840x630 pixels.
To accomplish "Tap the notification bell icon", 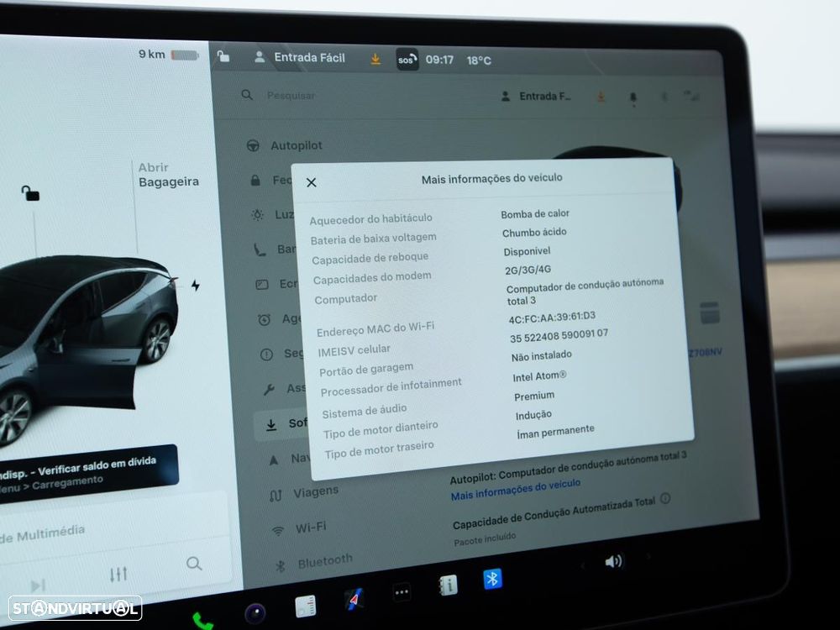I will [x=633, y=98].
